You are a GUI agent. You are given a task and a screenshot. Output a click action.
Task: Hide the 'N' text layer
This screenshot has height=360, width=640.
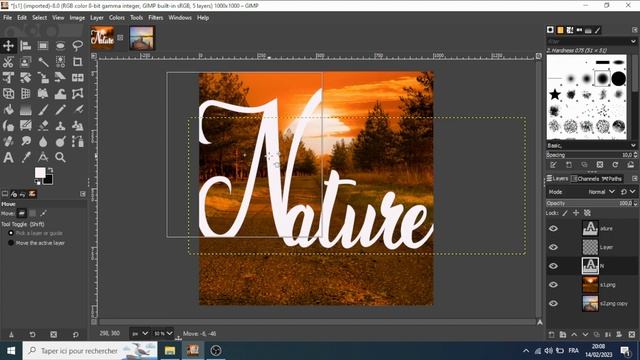pyautogui.click(x=553, y=266)
